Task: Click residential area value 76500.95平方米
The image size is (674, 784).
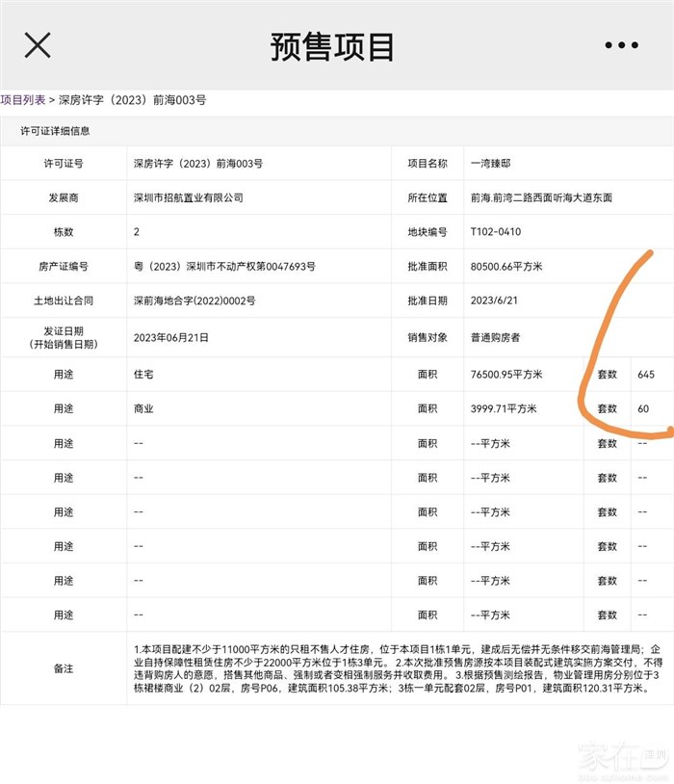Action: click(506, 374)
